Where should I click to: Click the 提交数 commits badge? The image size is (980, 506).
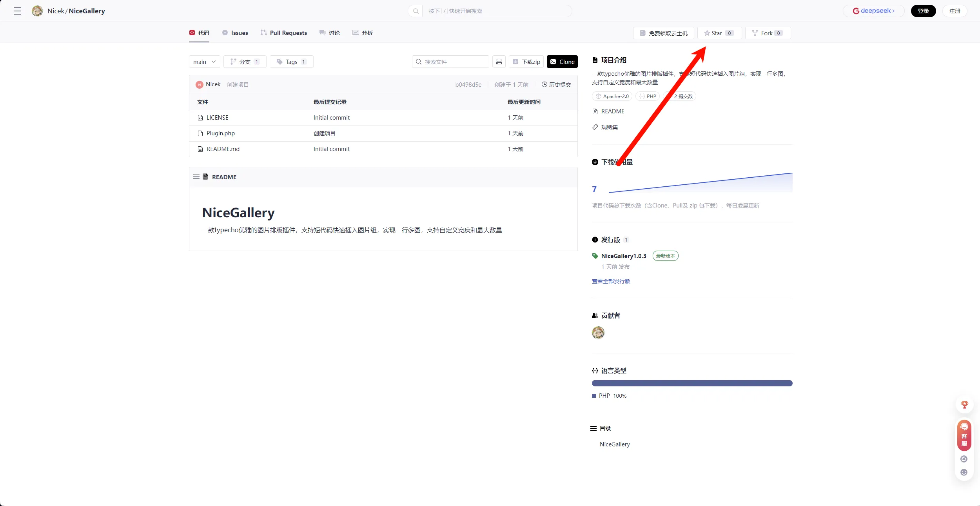click(680, 96)
